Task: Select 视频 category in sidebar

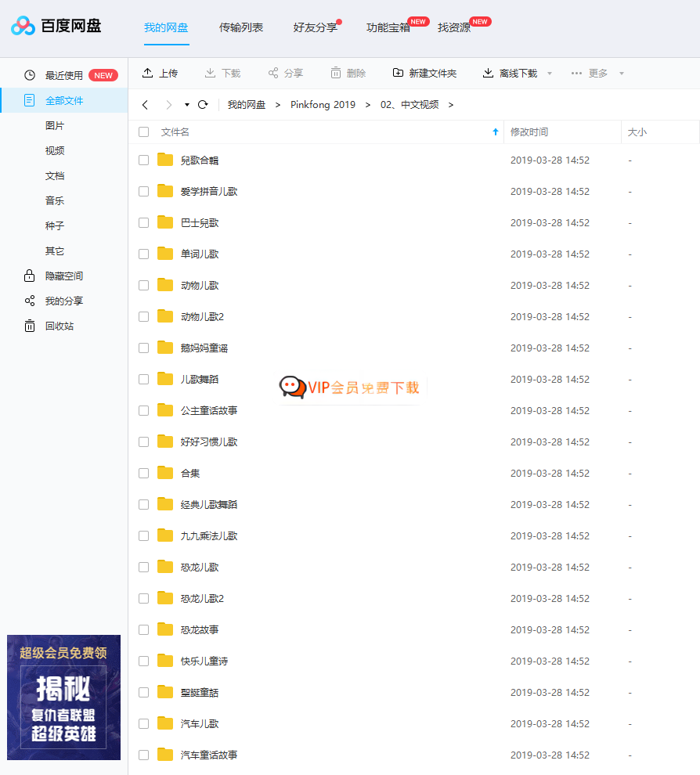Action: [55, 151]
